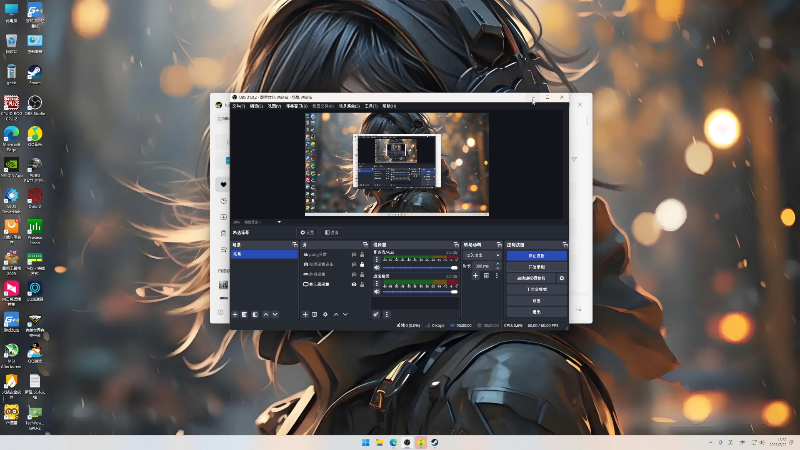Move the source down in Sources toolbar

point(345,315)
